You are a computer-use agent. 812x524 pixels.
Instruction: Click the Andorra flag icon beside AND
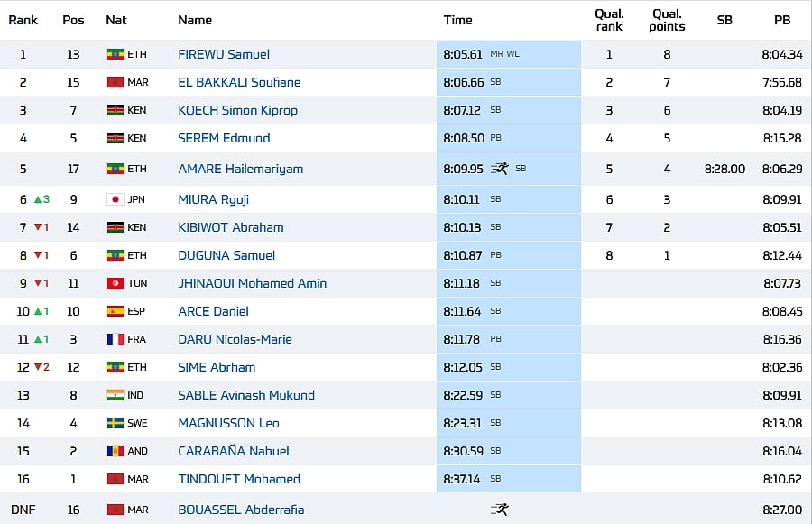[115, 451]
